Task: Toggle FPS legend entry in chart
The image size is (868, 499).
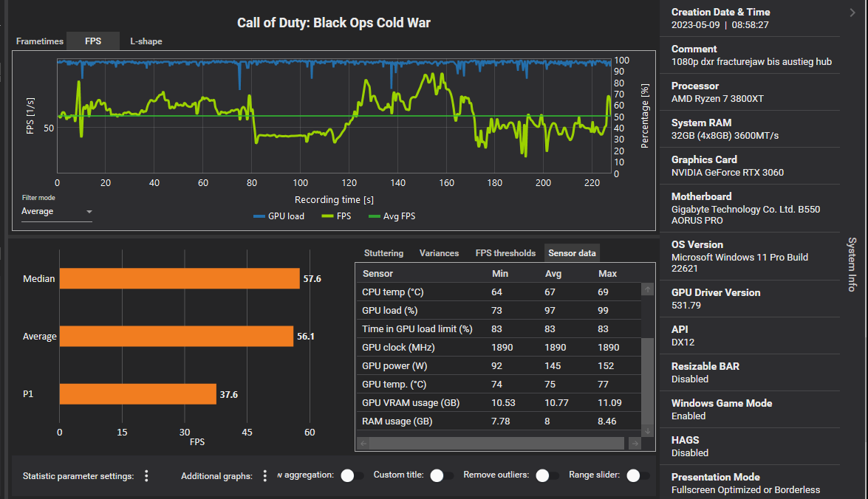Action: pos(337,216)
